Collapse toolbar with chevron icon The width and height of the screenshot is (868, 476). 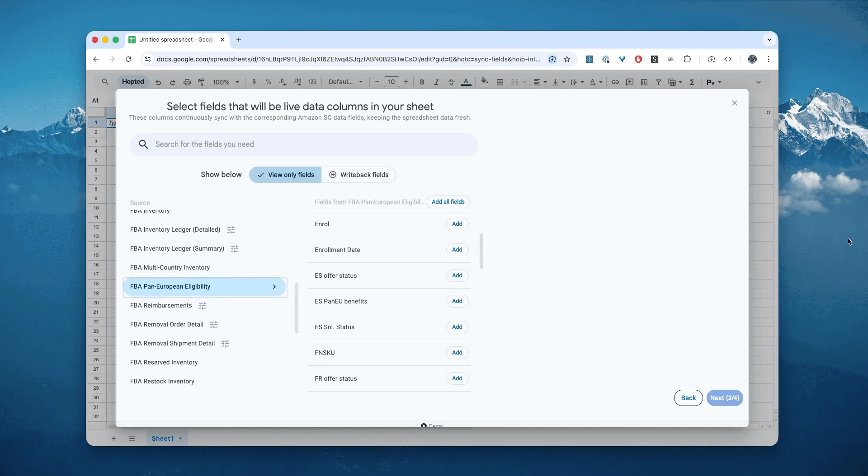pos(759,82)
